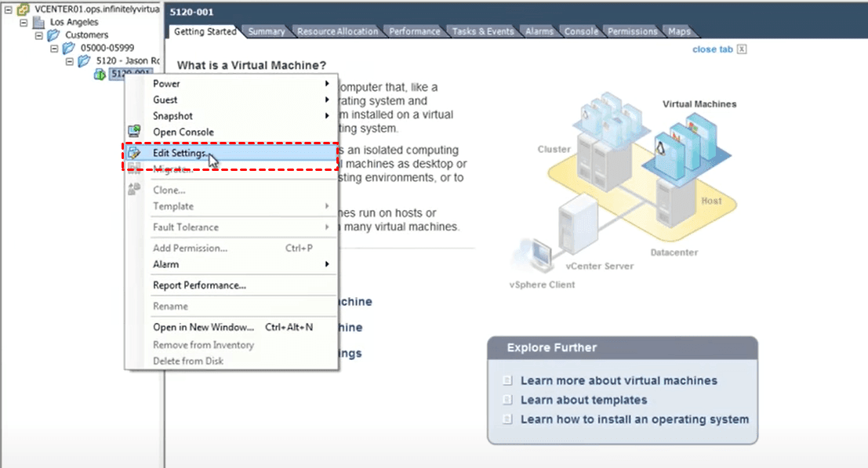This screenshot has height=468, width=868.
Task: Collapse the VCENTER01 root tree node
Action: [x=9, y=9]
